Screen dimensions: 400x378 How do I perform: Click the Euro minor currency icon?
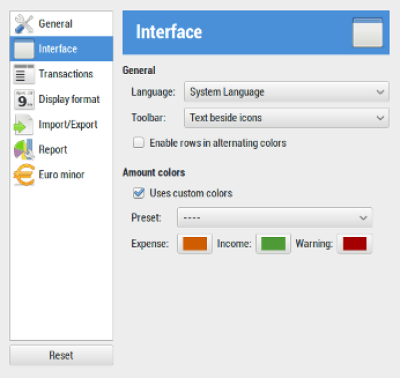point(24,174)
